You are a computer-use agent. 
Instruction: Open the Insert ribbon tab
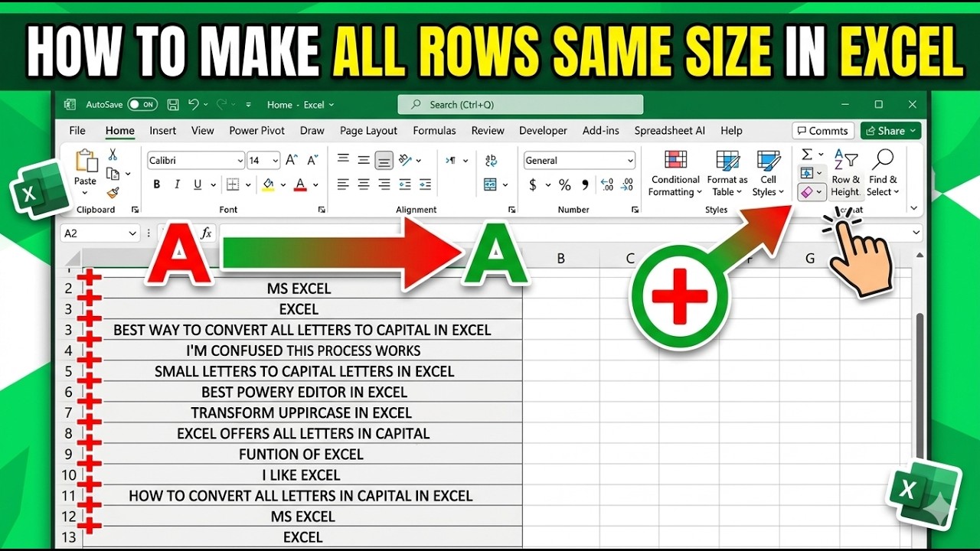click(x=163, y=131)
